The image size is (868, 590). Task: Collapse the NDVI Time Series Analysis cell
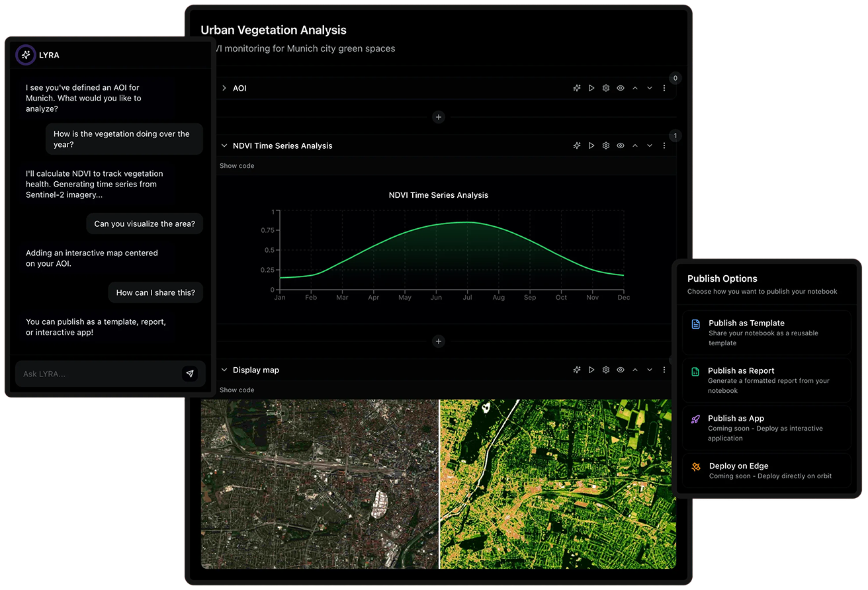tap(225, 145)
